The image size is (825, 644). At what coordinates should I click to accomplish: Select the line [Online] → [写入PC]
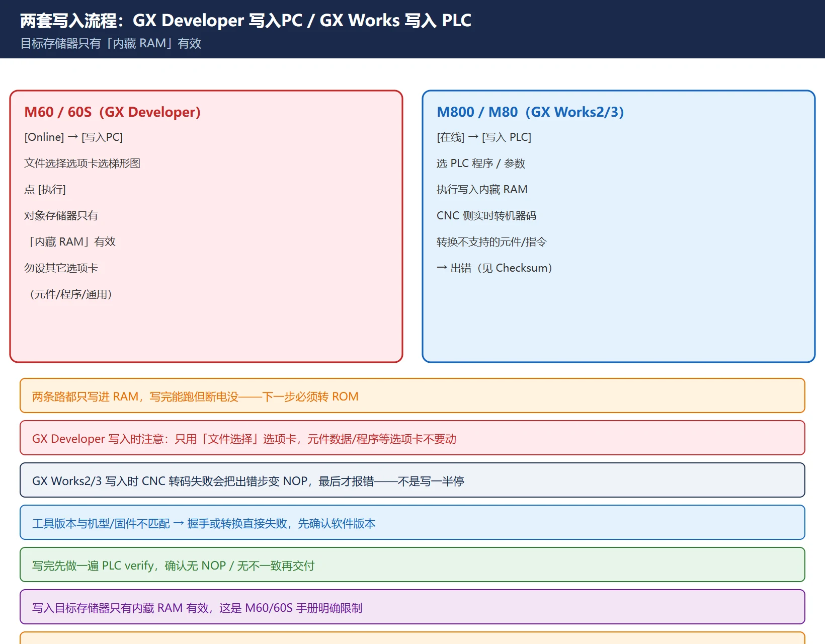(73, 137)
